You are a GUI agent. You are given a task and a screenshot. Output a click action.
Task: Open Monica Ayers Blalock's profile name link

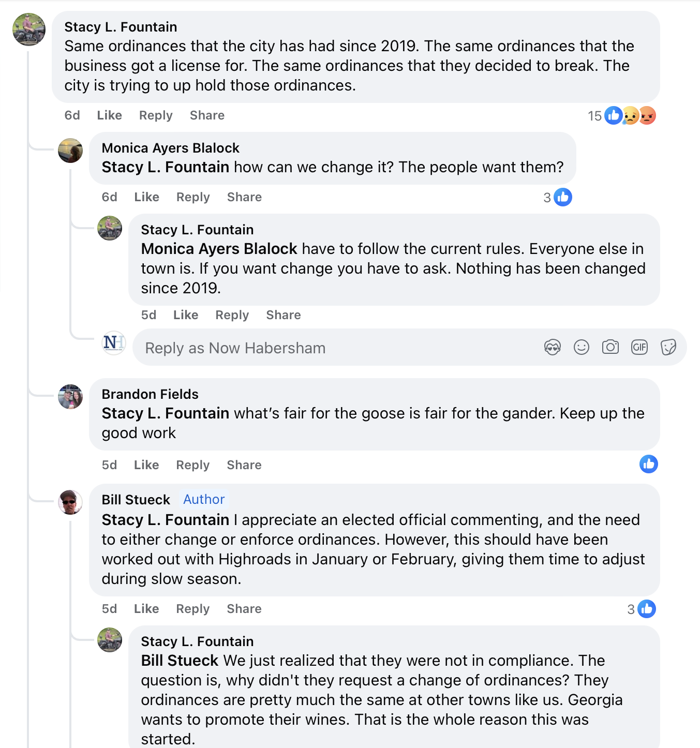(170, 148)
